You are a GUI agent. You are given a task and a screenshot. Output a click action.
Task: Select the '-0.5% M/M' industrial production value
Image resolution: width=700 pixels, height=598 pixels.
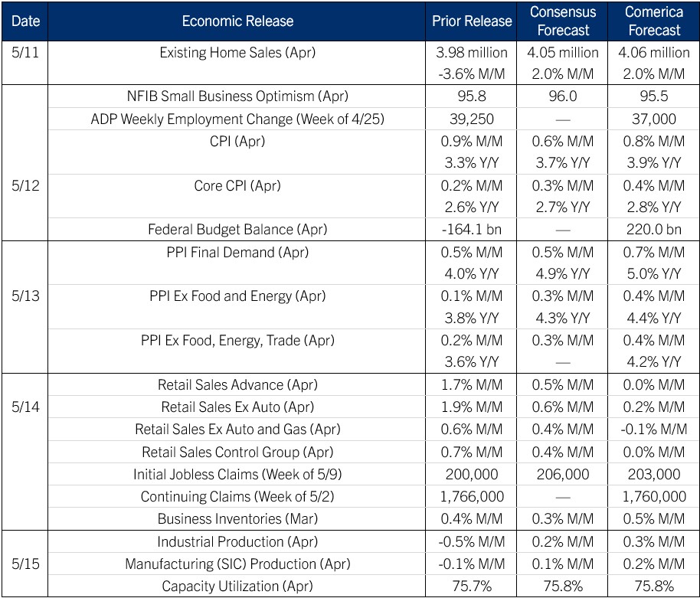pyautogui.click(x=472, y=542)
